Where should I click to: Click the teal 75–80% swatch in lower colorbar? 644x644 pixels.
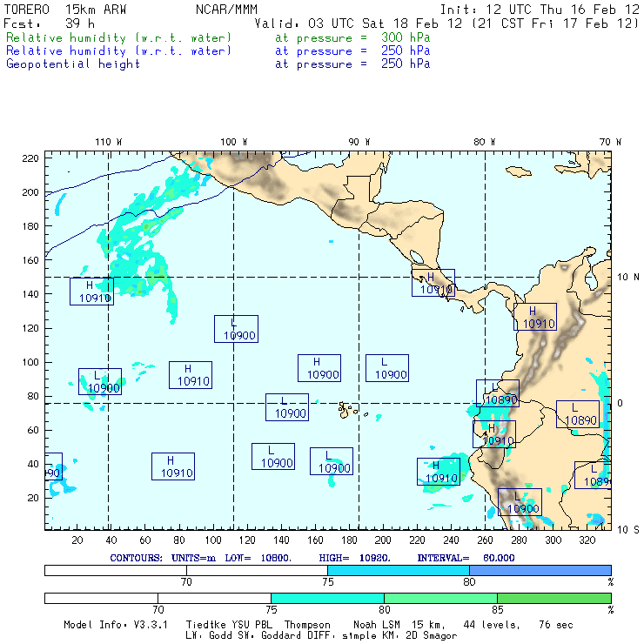(x=327, y=598)
